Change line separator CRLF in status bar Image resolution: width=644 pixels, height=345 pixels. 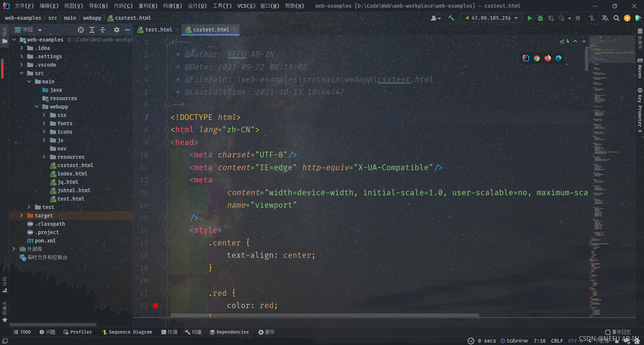557,341
